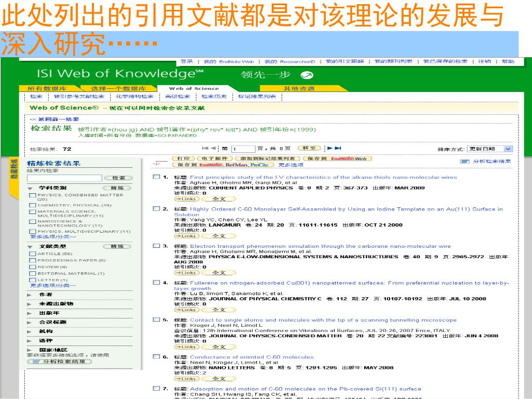
Task: Go to the next results page arrow
Action: (330, 148)
